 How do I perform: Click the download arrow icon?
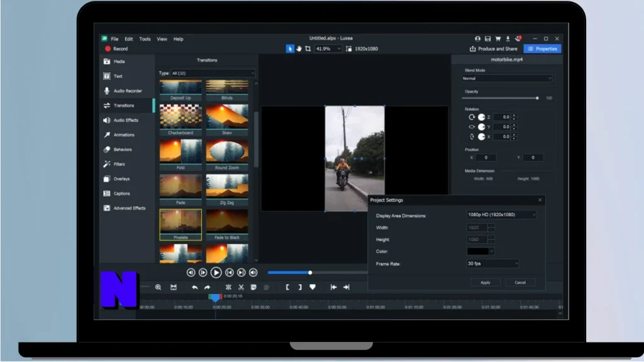[508, 38]
